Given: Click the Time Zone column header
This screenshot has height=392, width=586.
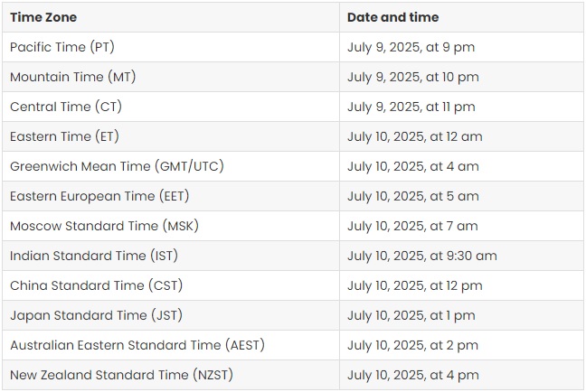Looking at the screenshot, I should [171, 17].
